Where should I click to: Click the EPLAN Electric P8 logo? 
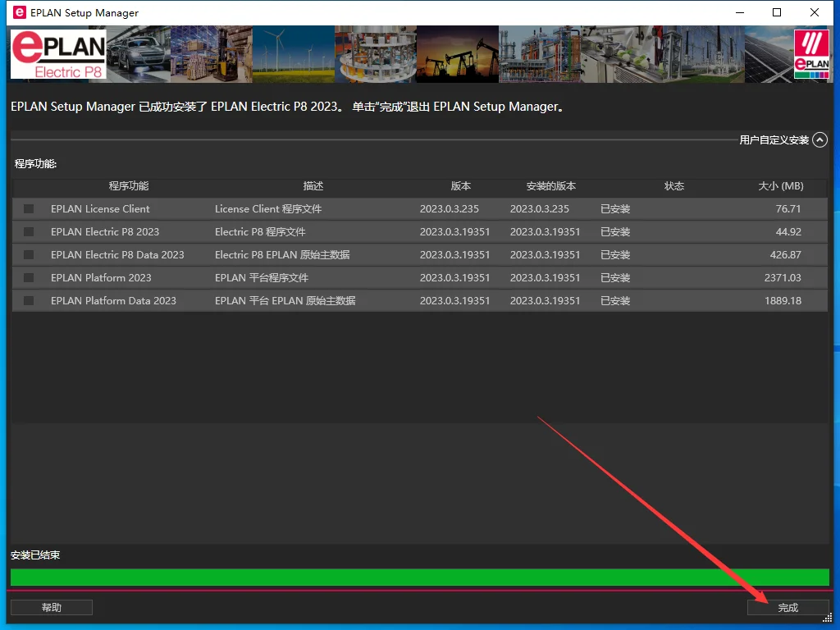click(58, 54)
